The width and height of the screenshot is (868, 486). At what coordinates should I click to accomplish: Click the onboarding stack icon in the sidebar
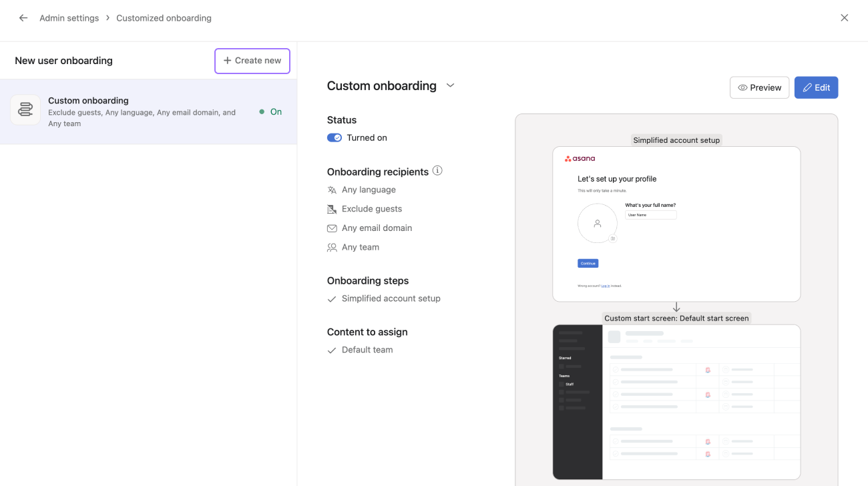point(25,109)
